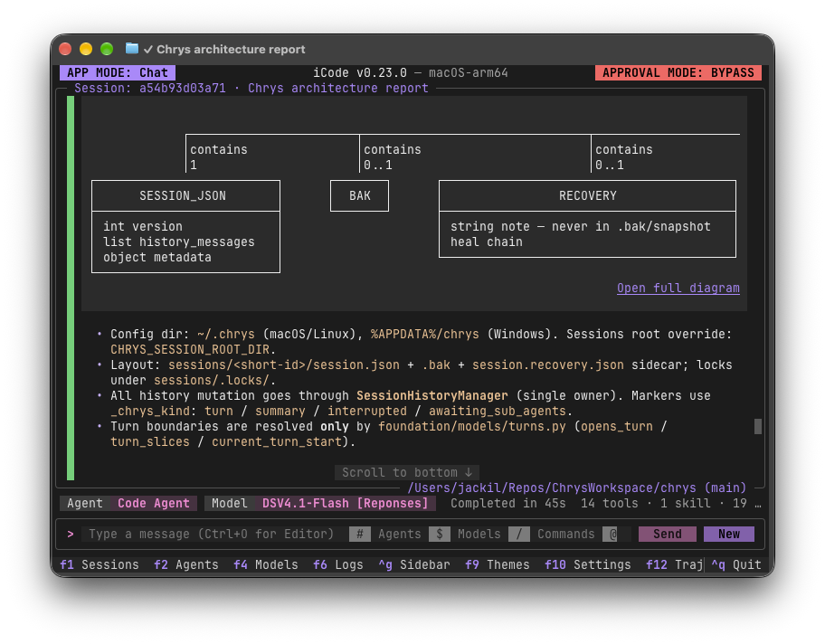Open Logs via f6
Screen dimensions: 825x644
[338, 564]
